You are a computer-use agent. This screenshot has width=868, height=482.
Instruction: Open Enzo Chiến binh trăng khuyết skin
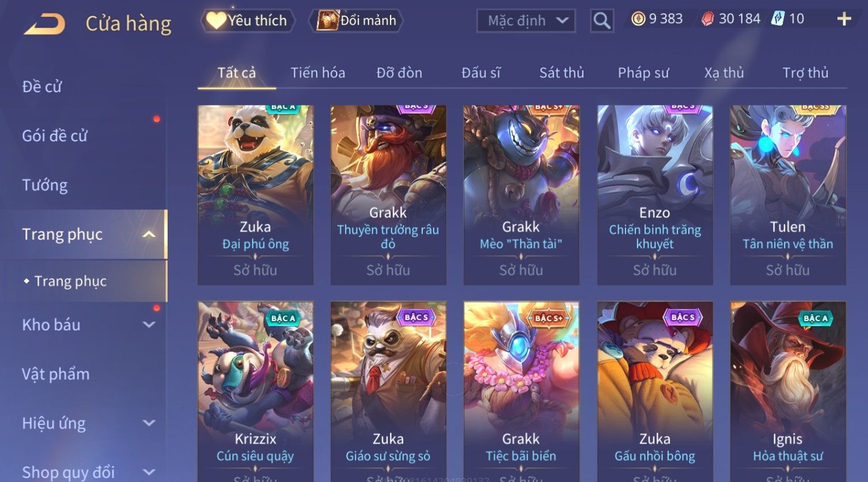point(655,195)
